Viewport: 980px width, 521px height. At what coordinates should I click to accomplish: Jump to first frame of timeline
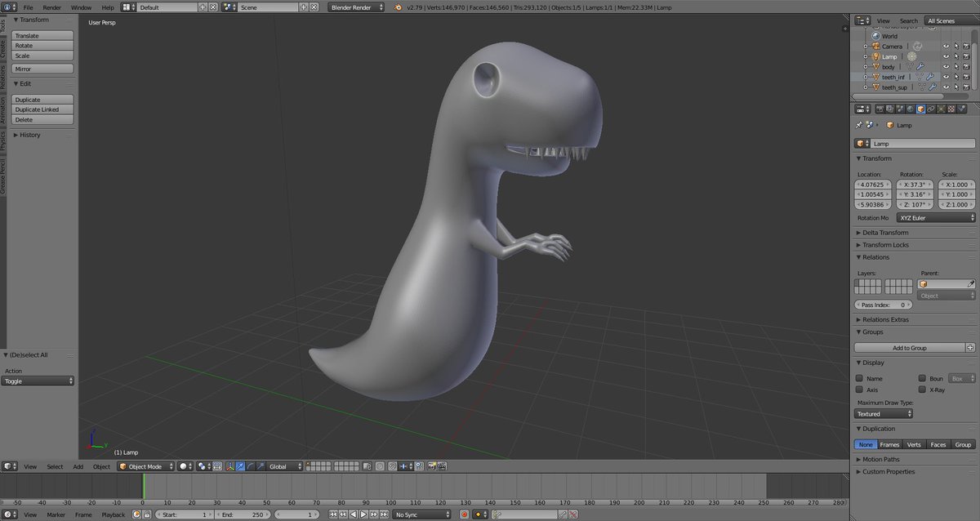pyautogui.click(x=333, y=514)
